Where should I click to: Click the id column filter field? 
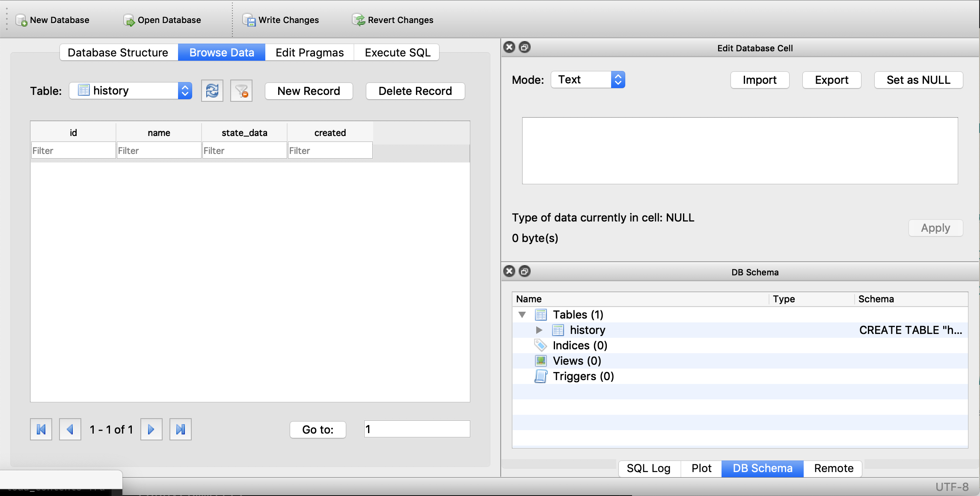(73, 151)
